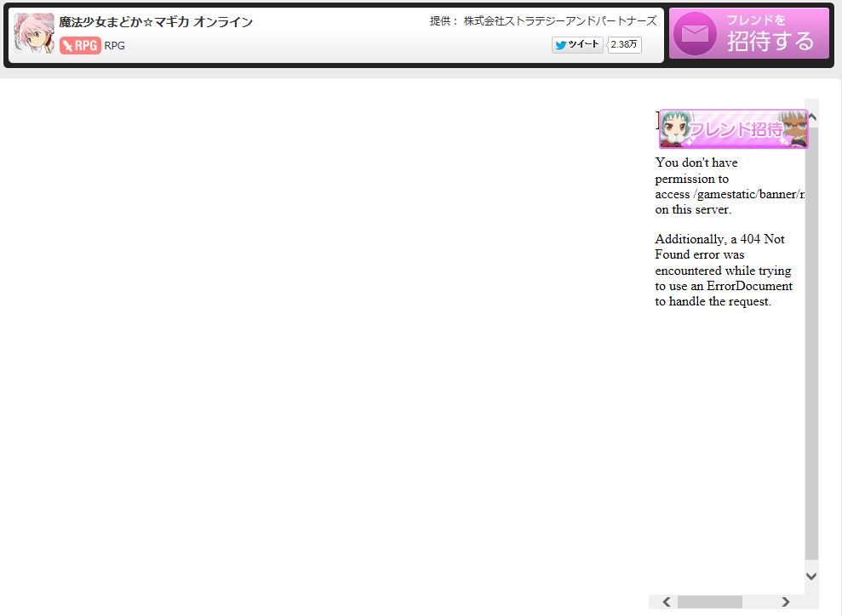This screenshot has height=616, width=842.
Task: Click the vertical scrollbar thumb
Action: (812, 344)
